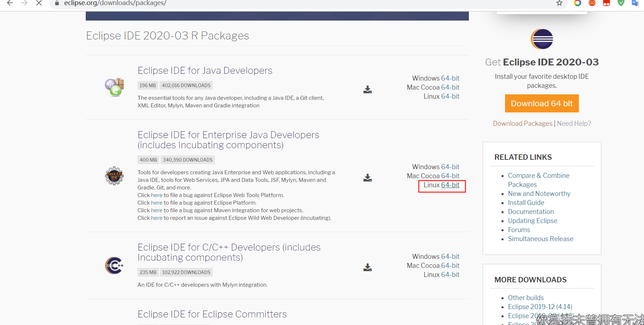Stop page loading with X button
This screenshot has height=325, width=644.
pos(39,3)
